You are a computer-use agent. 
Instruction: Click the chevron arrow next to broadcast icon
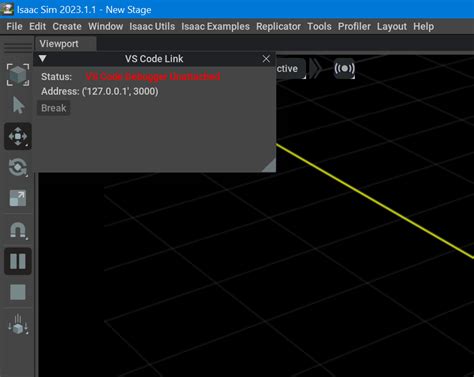[x=315, y=69]
